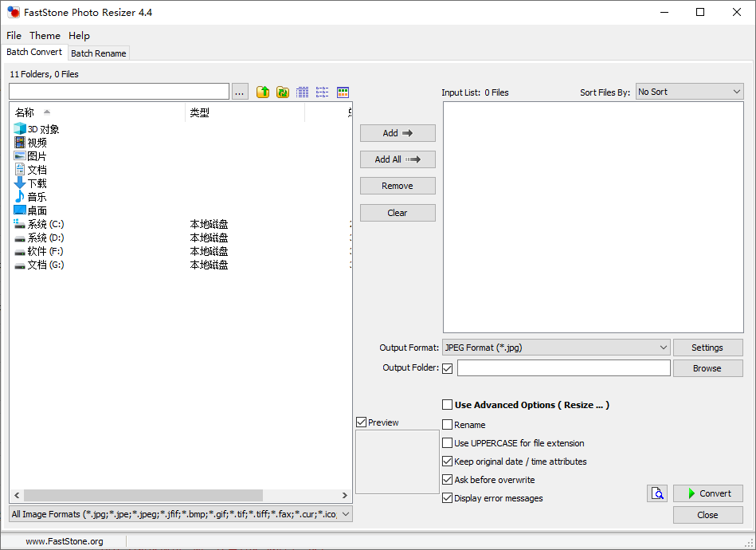Open the All Image Formats filter dropdown
The height and width of the screenshot is (550, 756).
point(180,514)
